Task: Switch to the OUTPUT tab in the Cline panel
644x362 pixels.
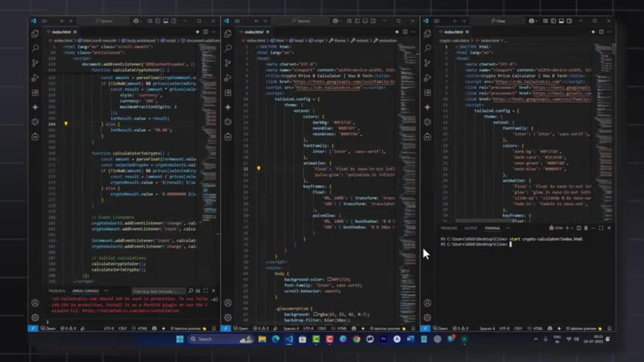Action: 470,228
